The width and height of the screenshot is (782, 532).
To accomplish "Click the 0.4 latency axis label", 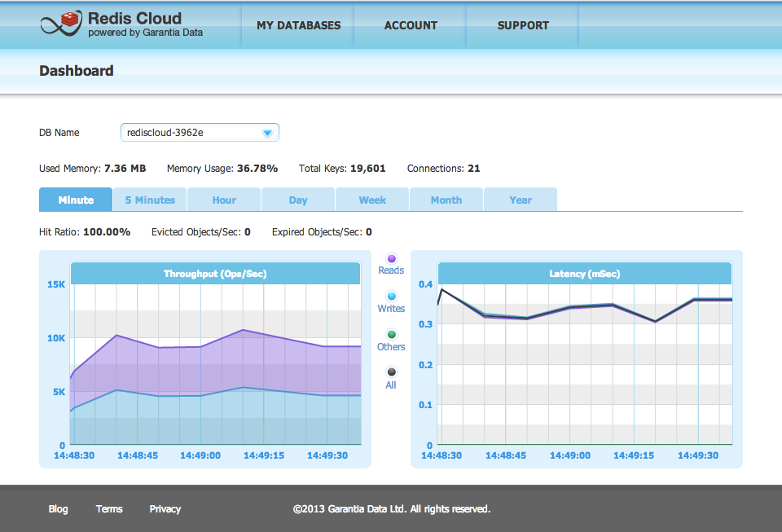I will pos(425,284).
